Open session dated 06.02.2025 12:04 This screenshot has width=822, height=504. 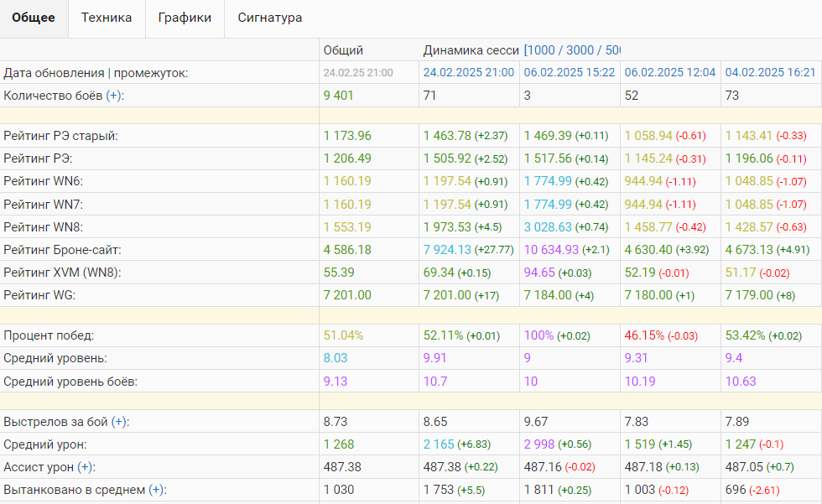click(669, 73)
